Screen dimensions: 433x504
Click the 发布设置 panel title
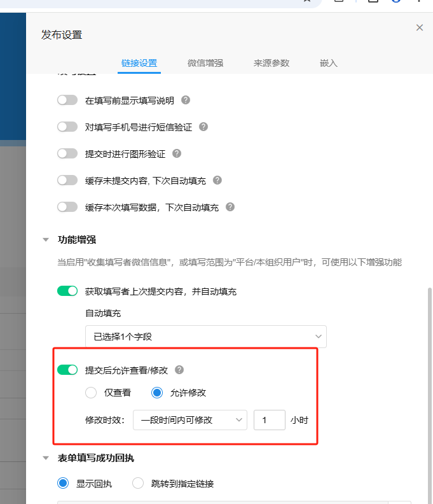(62, 35)
